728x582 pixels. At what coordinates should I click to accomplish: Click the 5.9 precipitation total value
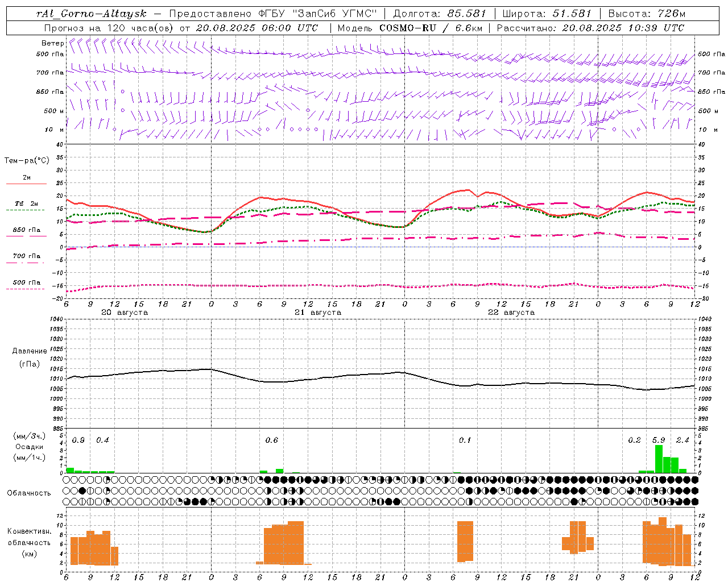tap(659, 440)
